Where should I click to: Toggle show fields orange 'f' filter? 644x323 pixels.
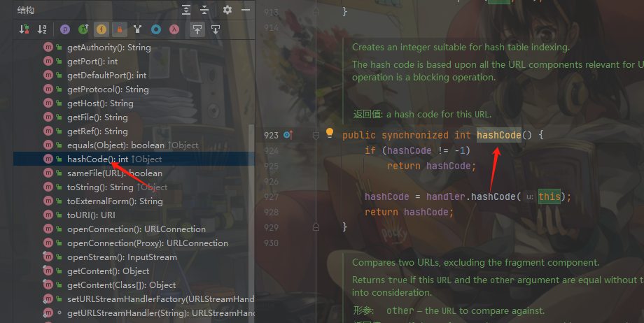[x=101, y=29]
